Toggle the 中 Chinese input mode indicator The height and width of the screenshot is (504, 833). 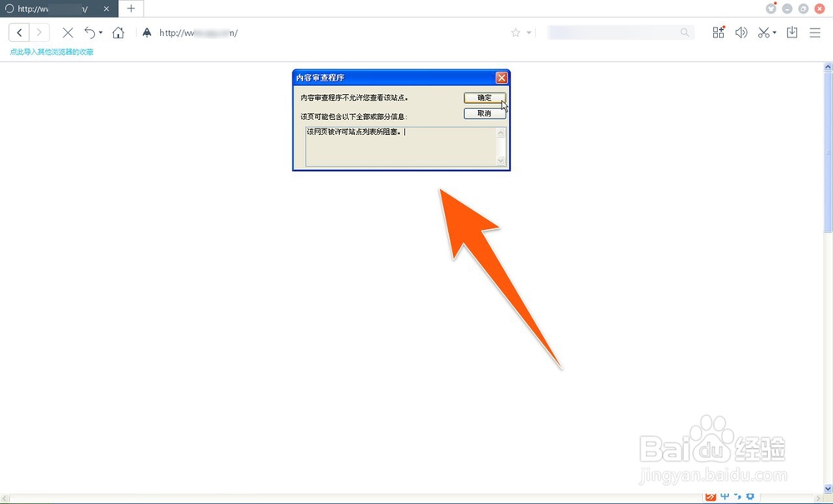coord(725,496)
